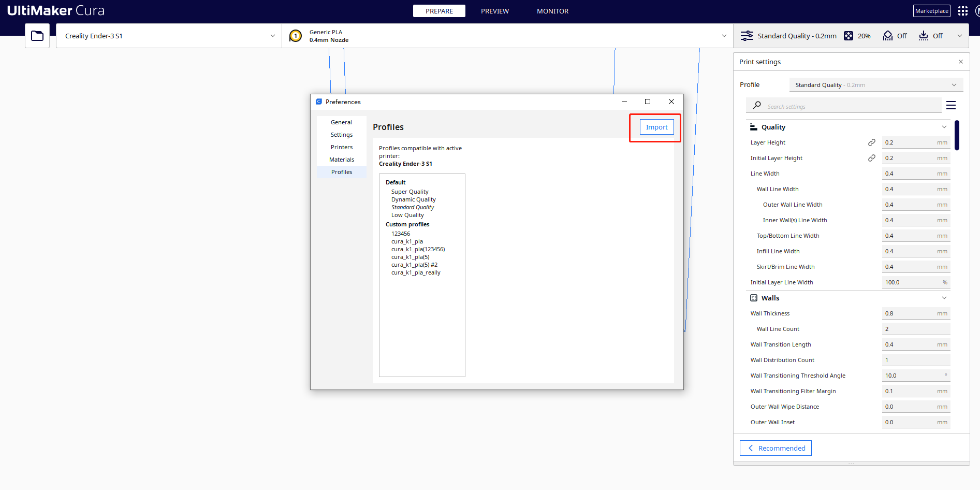
Task: Select cura_k1_pla(5) #2 profile
Action: pos(414,265)
